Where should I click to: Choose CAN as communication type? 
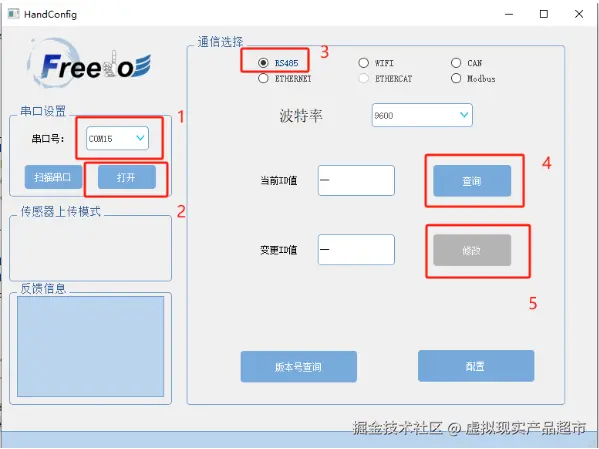click(x=456, y=63)
